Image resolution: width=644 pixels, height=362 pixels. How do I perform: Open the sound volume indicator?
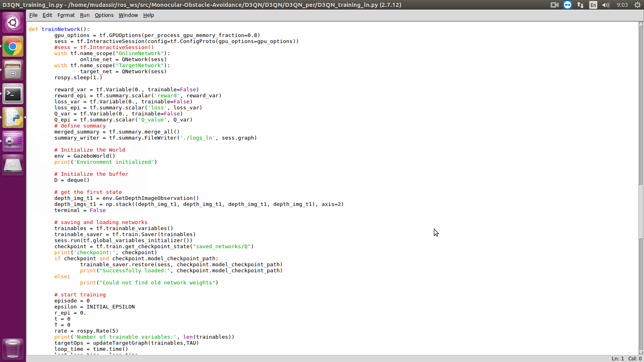tap(606, 5)
